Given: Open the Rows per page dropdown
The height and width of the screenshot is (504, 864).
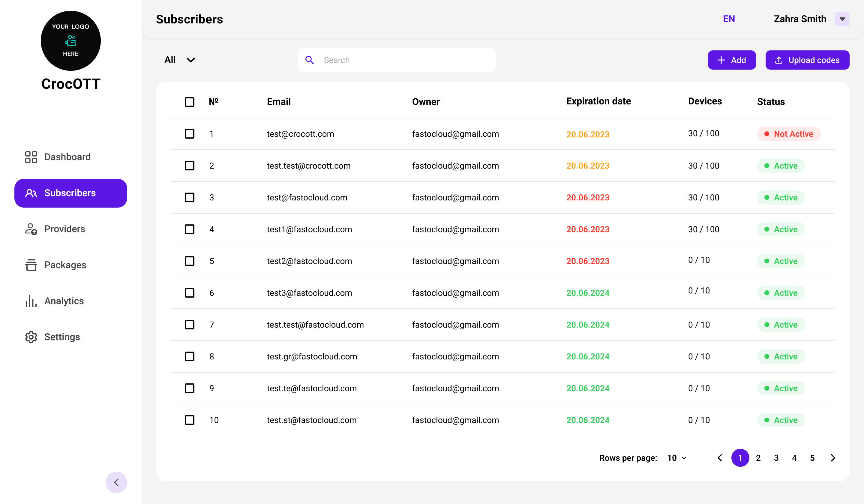Looking at the screenshot, I should pyautogui.click(x=677, y=458).
